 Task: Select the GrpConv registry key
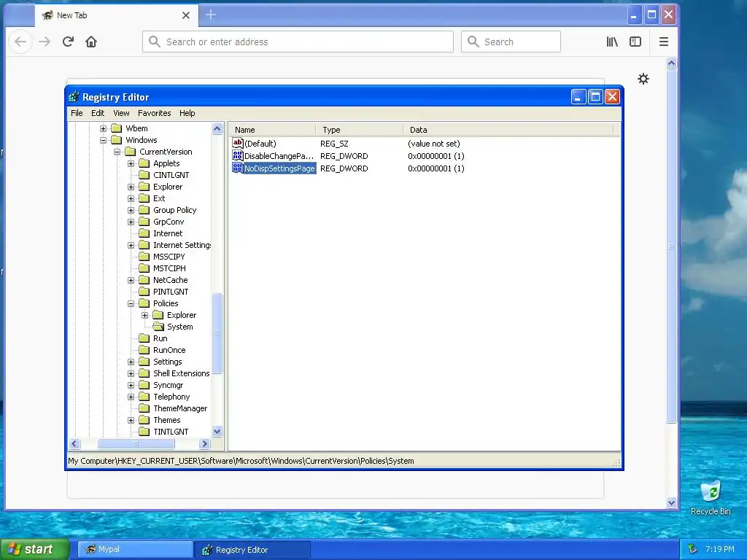tap(169, 222)
